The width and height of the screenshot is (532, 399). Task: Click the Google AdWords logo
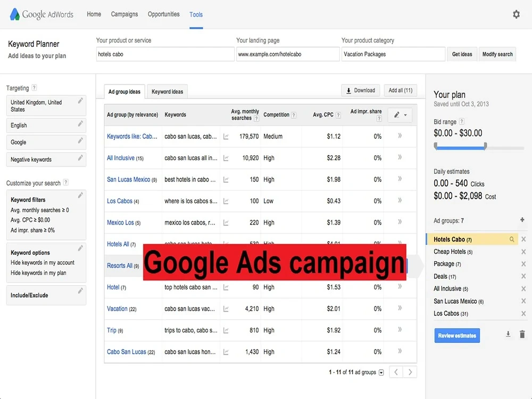coord(41,14)
